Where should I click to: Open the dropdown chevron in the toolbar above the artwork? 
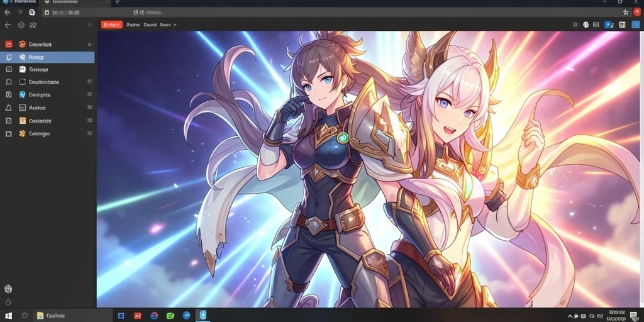[x=175, y=25]
